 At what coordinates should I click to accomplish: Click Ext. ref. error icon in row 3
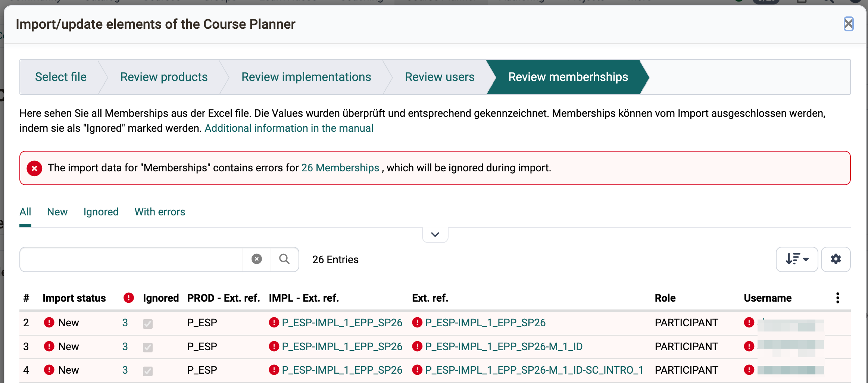(x=417, y=346)
